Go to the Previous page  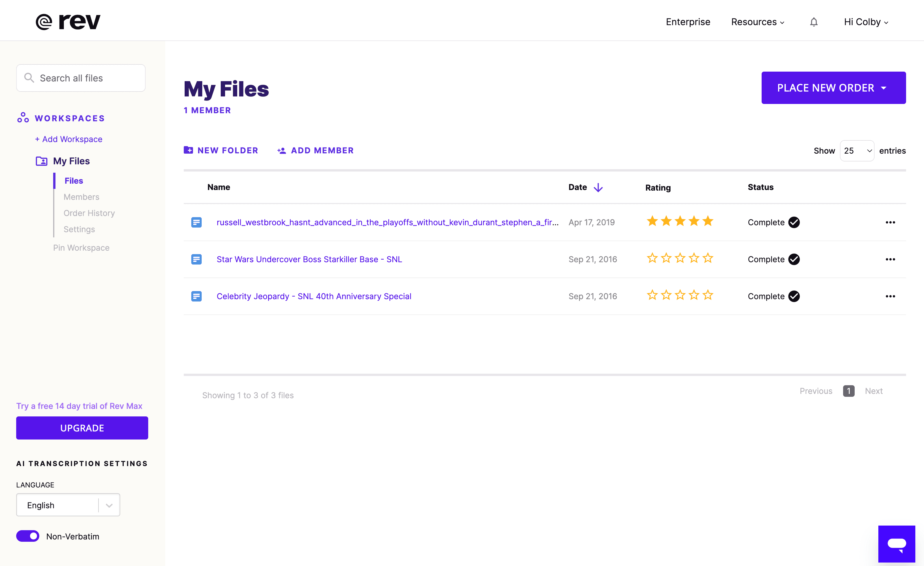tap(816, 391)
